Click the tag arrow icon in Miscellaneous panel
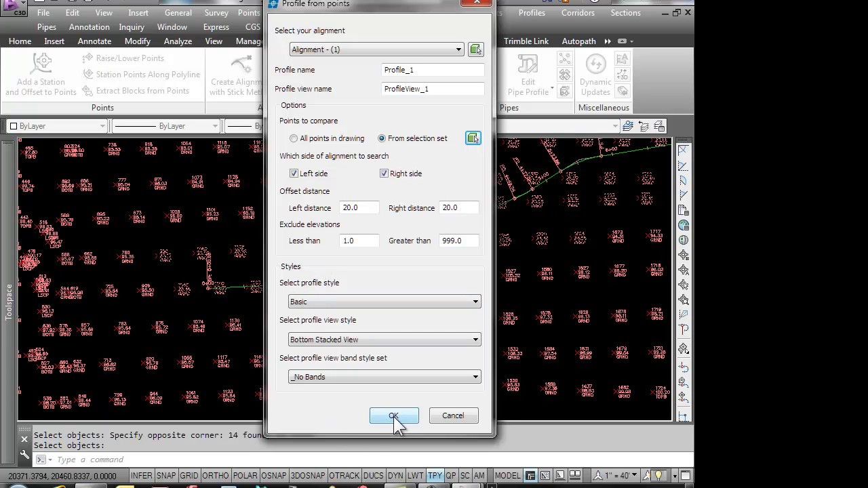This screenshot has width=868, height=488. (x=622, y=90)
